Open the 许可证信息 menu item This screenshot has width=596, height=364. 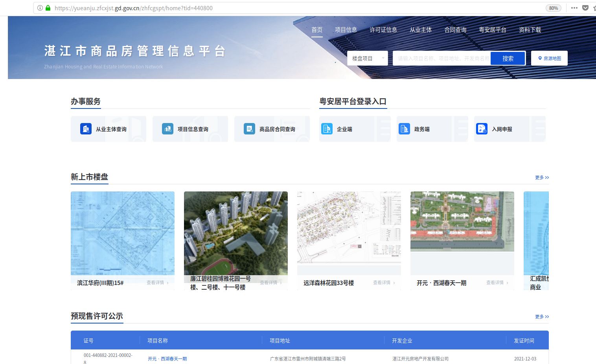pyautogui.click(x=383, y=29)
